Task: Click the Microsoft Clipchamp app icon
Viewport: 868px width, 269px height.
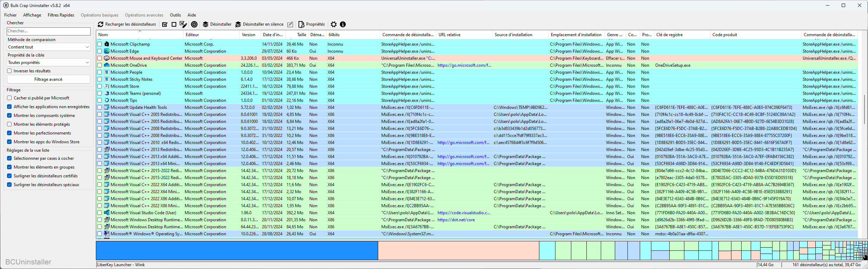Action: point(107,44)
